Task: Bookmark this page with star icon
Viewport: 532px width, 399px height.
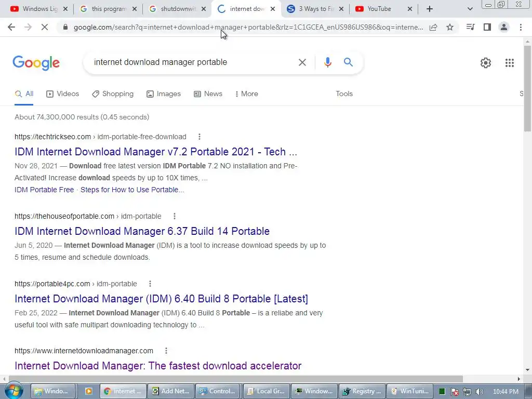Action: 450,27
